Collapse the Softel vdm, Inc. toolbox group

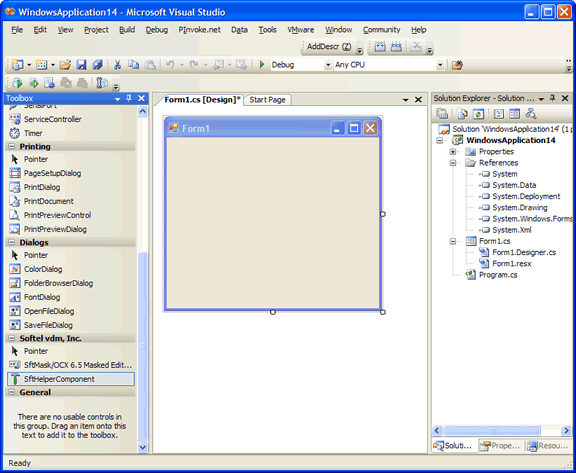tap(12, 338)
